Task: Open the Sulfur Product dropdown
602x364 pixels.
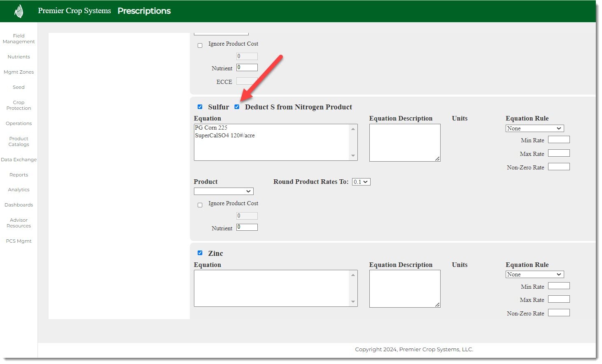Action: pyautogui.click(x=224, y=191)
